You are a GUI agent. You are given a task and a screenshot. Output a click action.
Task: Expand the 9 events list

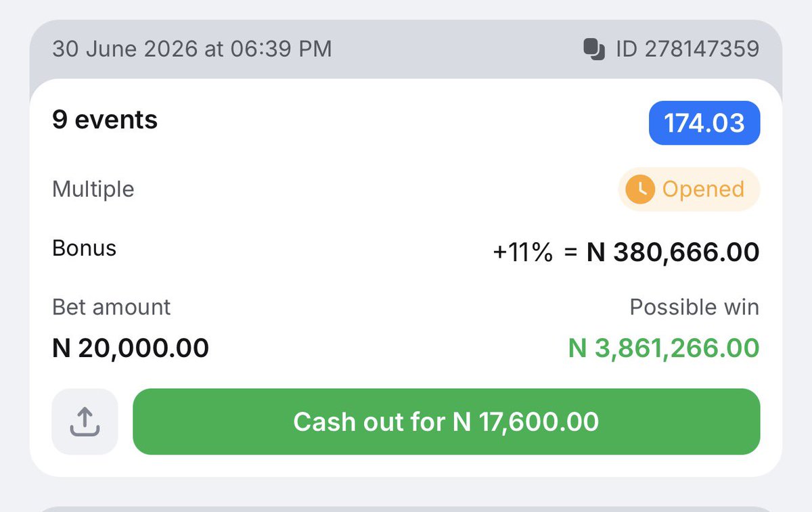[x=105, y=120]
